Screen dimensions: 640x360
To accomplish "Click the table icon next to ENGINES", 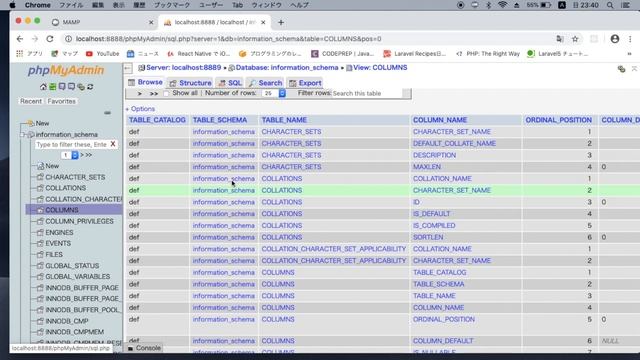I will (40, 232).
